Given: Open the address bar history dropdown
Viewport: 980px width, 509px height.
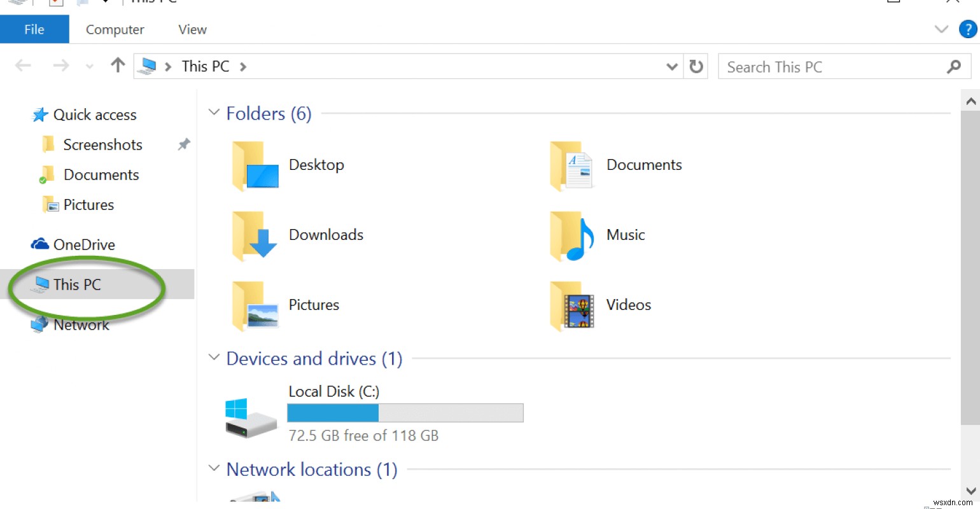Looking at the screenshot, I should pos(672,66).
